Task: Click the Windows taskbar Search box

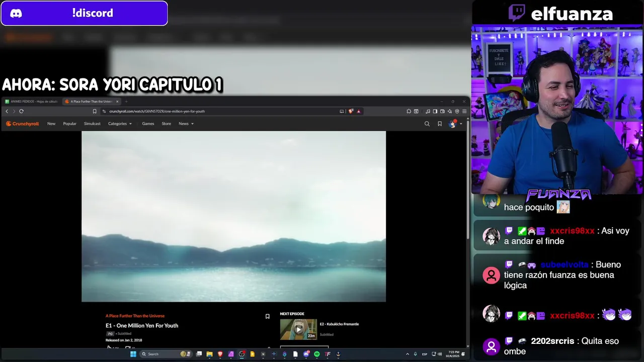Action: pos(164,354)
